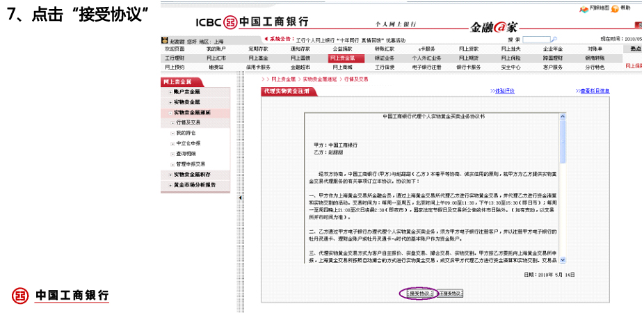
Task: Open the 定期存款 menu
Action: [258, 49]
